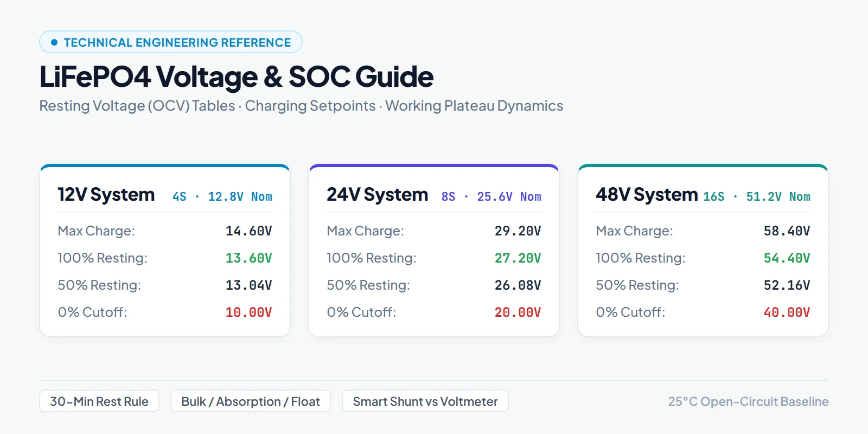The height and width of the screenshot is (434, 868).
Task: Click the 4S · 12.8V Nom label
Action: click(x=222, y=196)
